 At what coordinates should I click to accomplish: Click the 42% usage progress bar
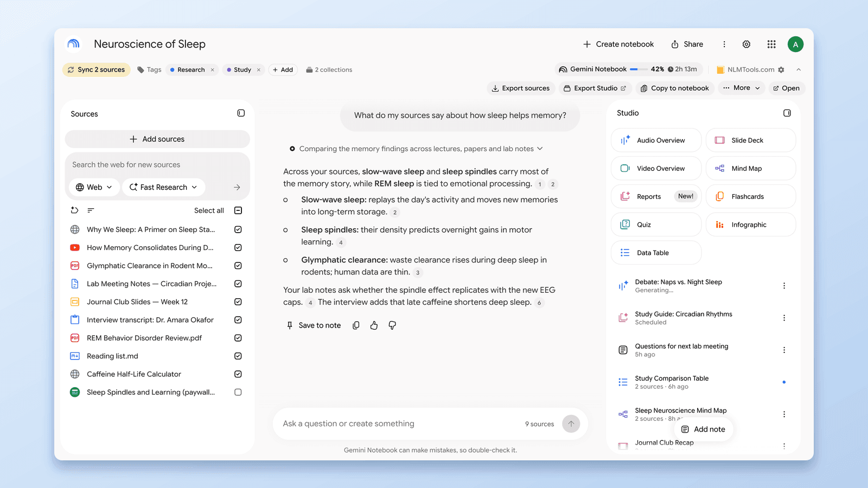click(639, 69)
